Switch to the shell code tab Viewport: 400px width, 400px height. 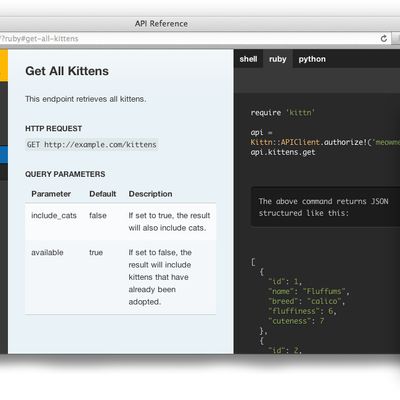coord(248,59)
